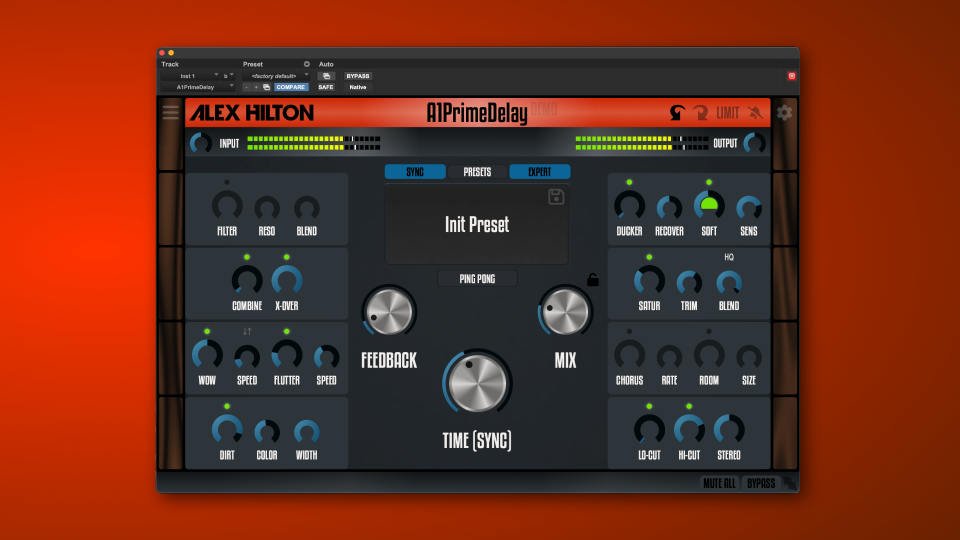Toggle the Hi-Cut LED
960x540 pixels.
click(689, 407)
